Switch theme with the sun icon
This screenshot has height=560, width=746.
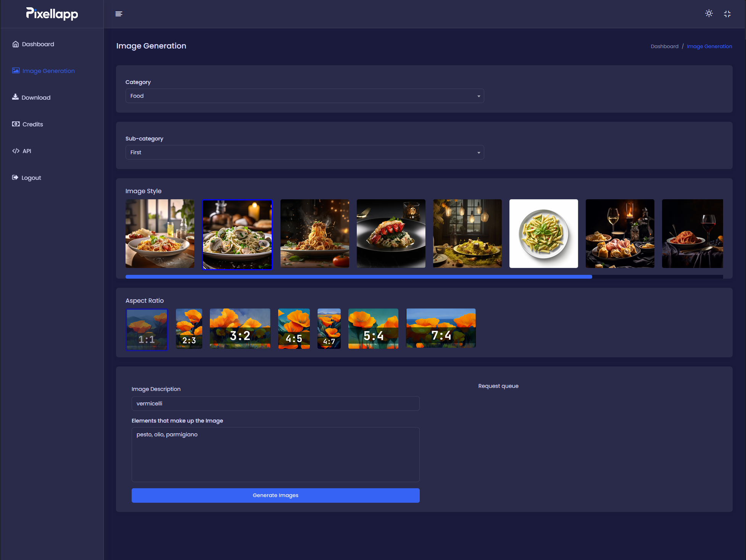coord(709,13)
